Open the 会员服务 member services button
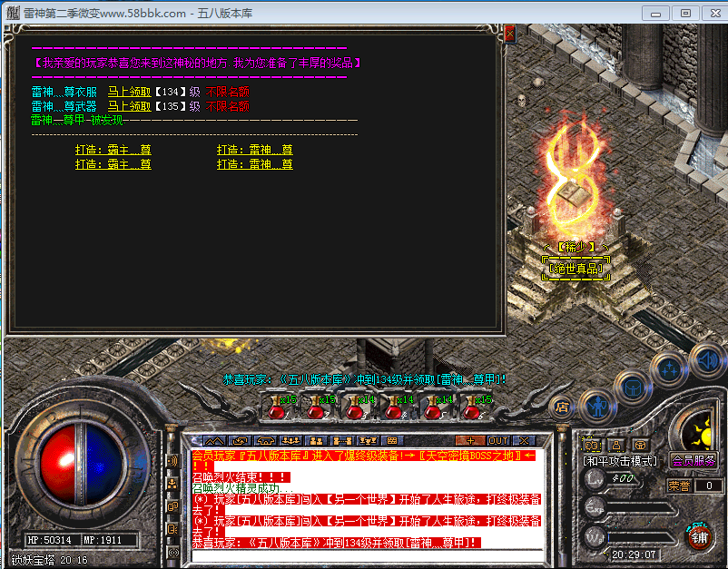Image resolution: width=728 pixels, height=569 pixels. [694, 460]
